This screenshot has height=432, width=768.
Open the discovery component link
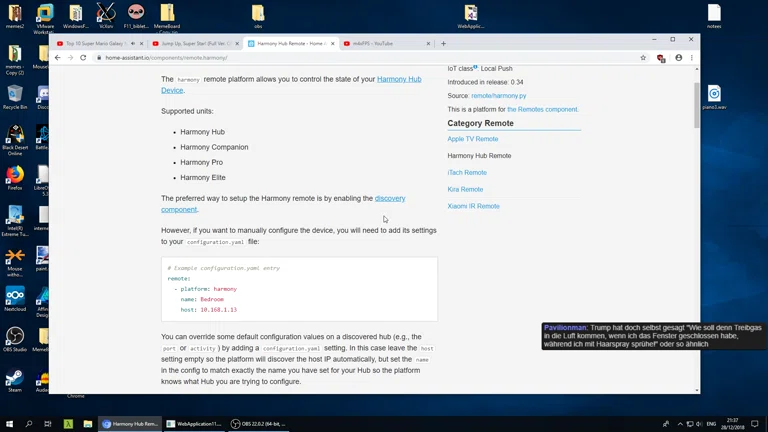pos(389,199)
